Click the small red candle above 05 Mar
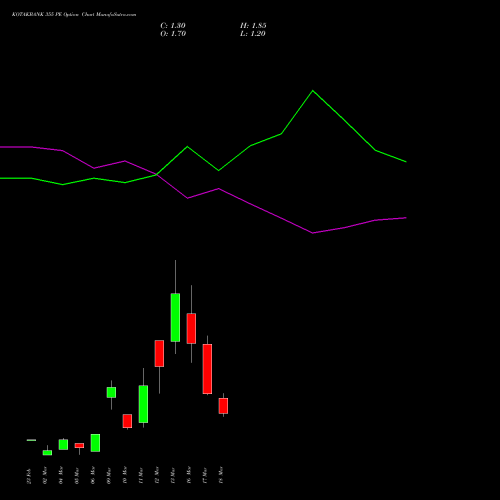500x500 pixels. (x=79, y=445)
